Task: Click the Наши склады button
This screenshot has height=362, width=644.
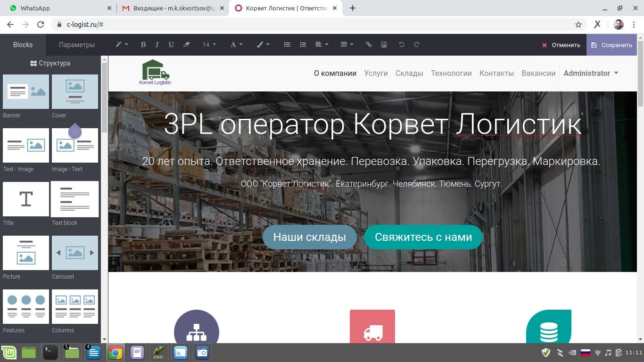Action: click(309, 237)
